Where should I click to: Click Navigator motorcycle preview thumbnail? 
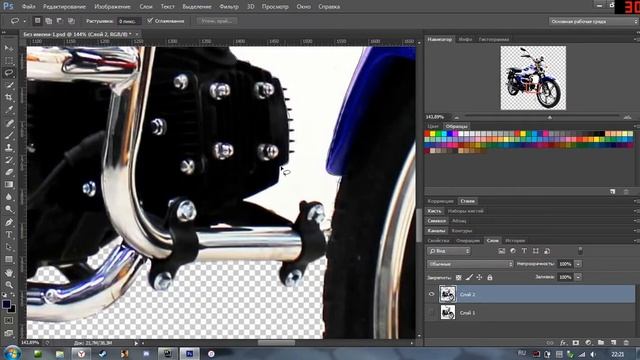(533, 78)
